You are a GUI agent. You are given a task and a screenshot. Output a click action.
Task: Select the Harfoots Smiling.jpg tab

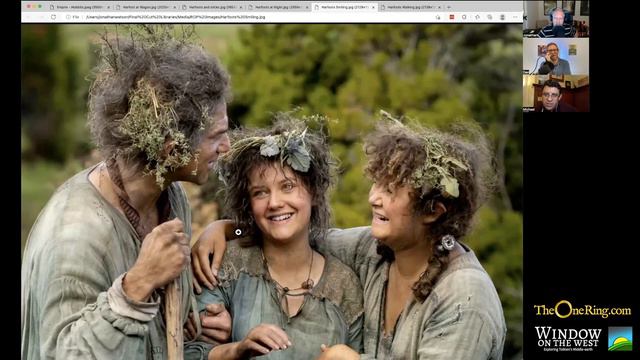click(x=344, y=7)
